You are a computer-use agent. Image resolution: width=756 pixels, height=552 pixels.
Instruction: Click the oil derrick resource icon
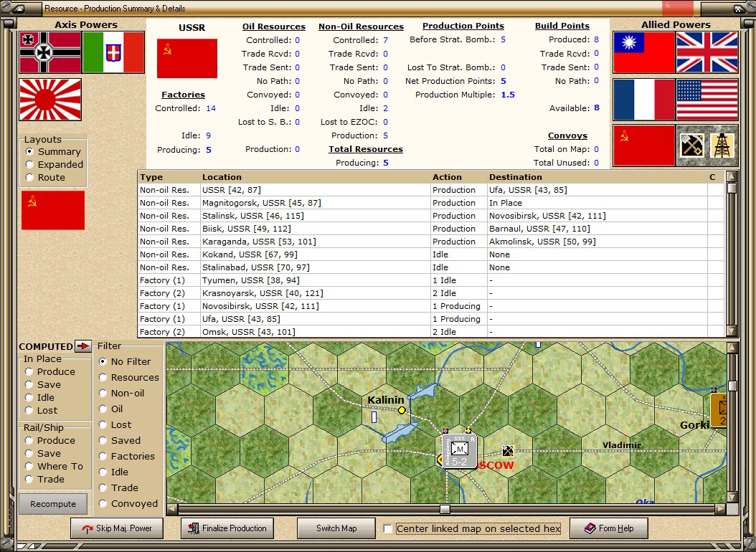[722, 146]
